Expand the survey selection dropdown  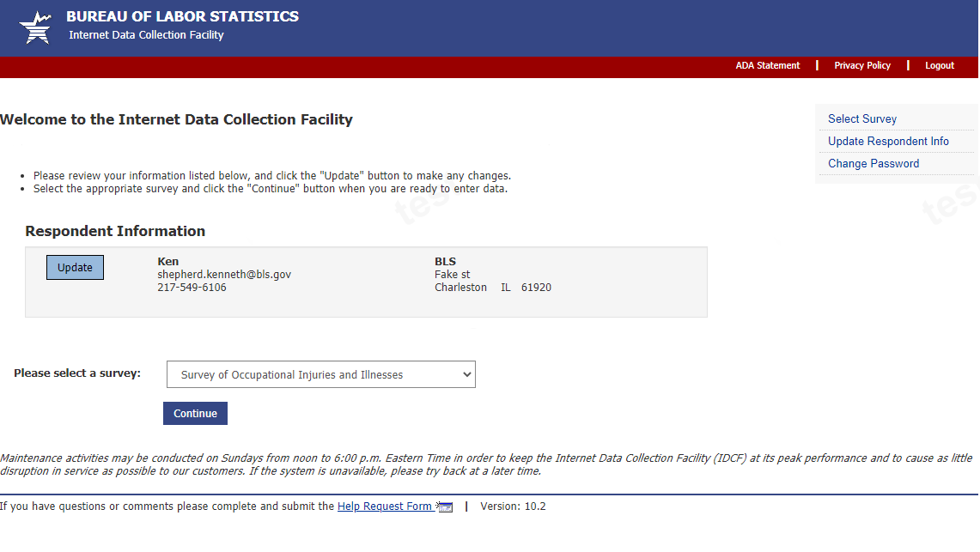click(320, 374)
